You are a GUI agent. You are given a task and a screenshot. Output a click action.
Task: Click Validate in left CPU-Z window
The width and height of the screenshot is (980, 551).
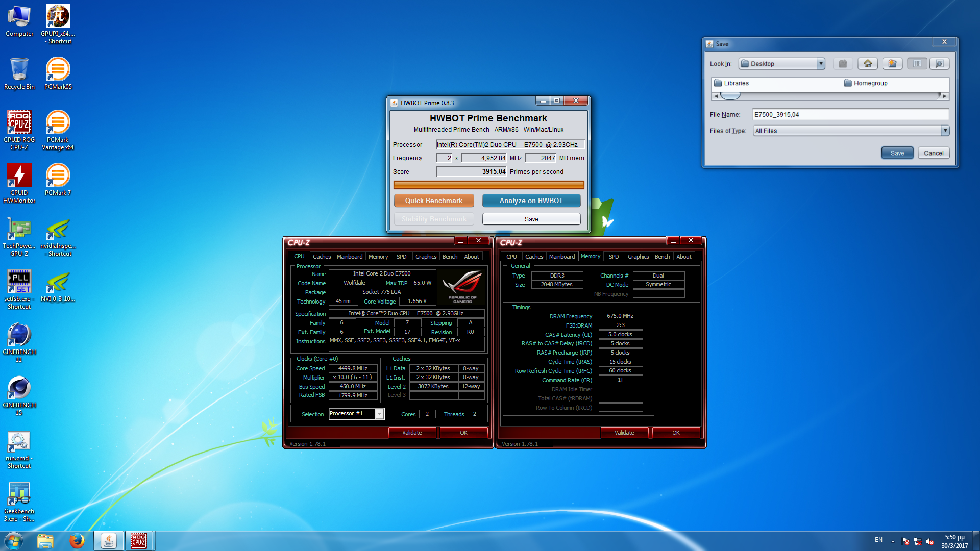pos(412,433)
